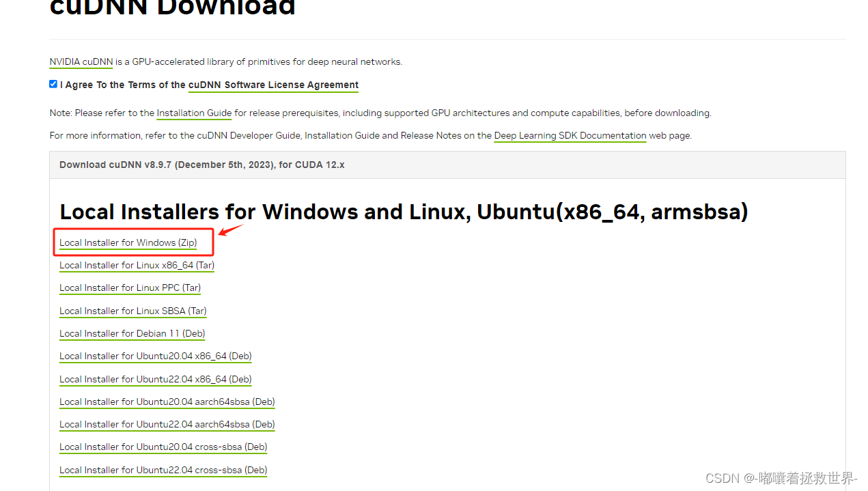Download Local Installer for Ubuntu22.04 aarch64sbsa (Deb)
Screen dimensions: 868x491
[167, 424]
